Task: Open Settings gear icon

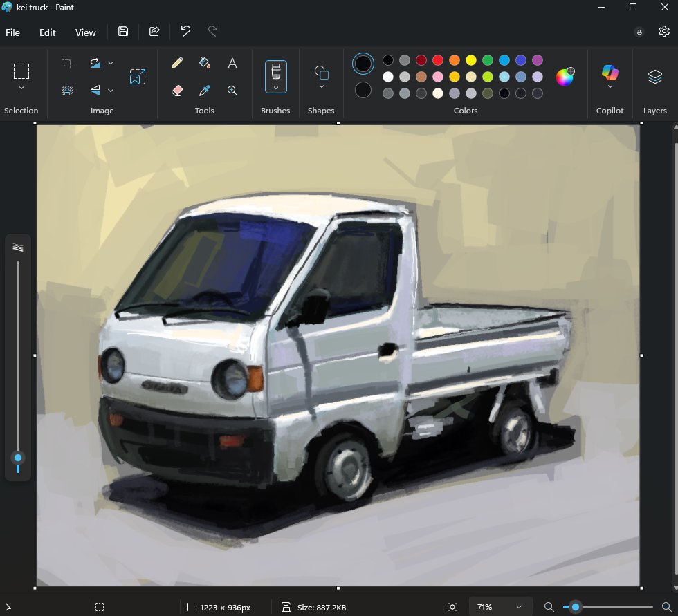Action: tap(664, 31)
